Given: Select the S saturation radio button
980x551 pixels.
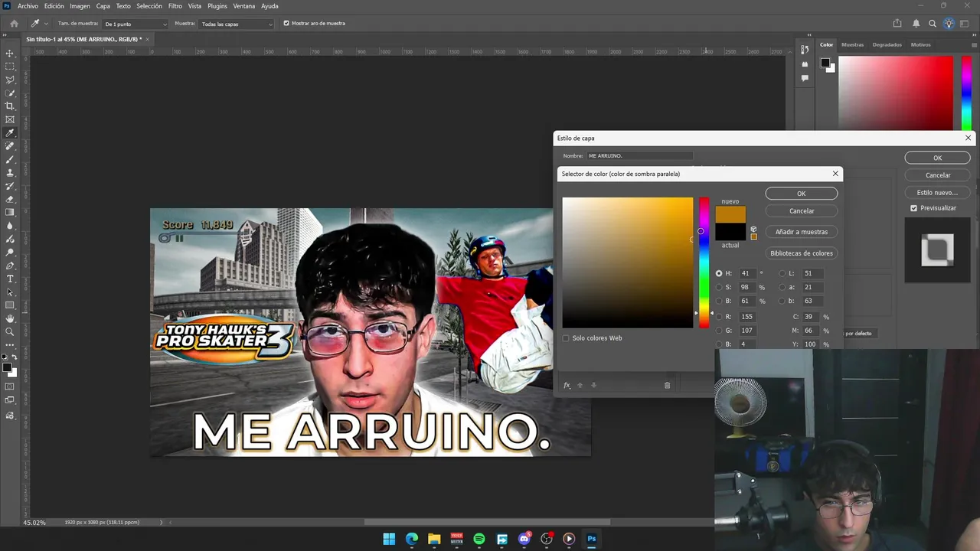Looking at the screenshot, I should [719, 287].
